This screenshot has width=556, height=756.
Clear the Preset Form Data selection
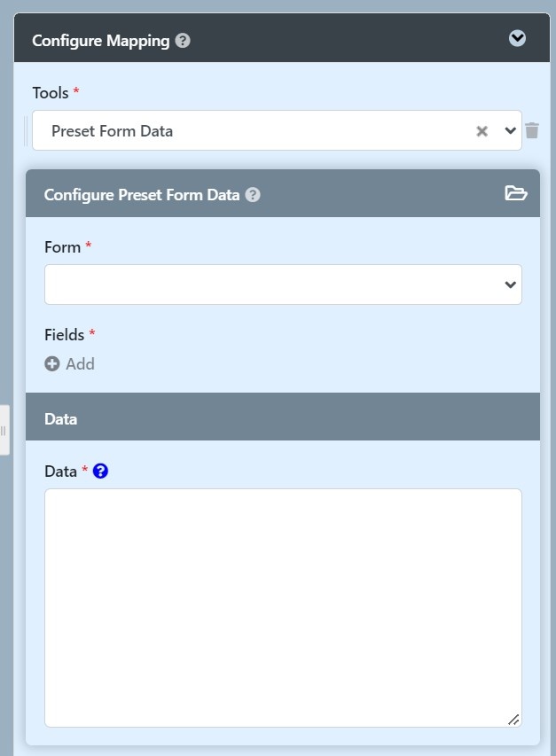pos(482,131)
